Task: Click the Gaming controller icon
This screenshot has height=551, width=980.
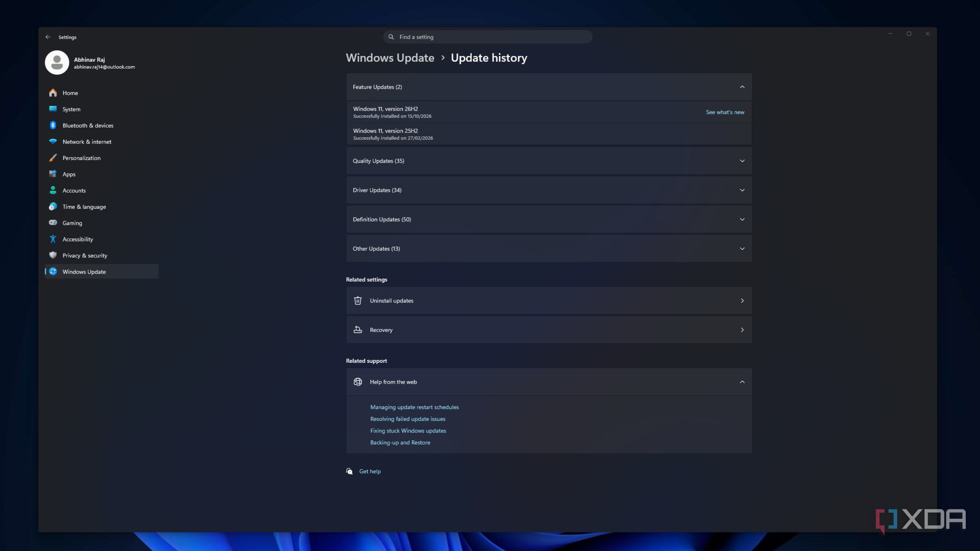Action: pyautogui.click(x=53, y=223)
